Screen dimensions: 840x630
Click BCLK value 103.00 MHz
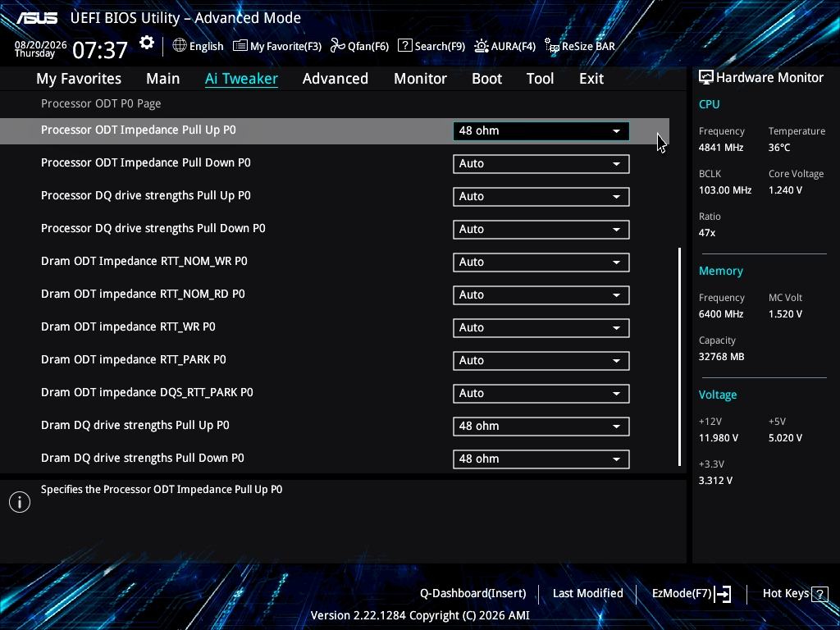(725, 190)
